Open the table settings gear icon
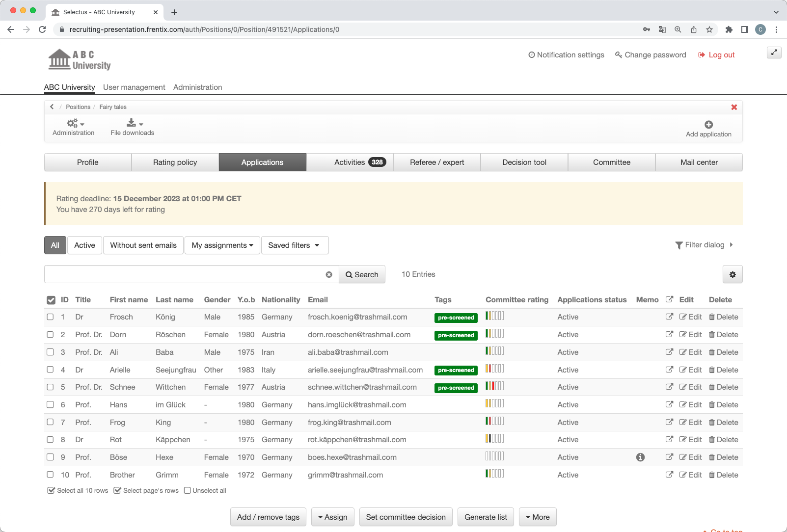The width and height of the screenshot is (787, 532). tap(733, 274)
